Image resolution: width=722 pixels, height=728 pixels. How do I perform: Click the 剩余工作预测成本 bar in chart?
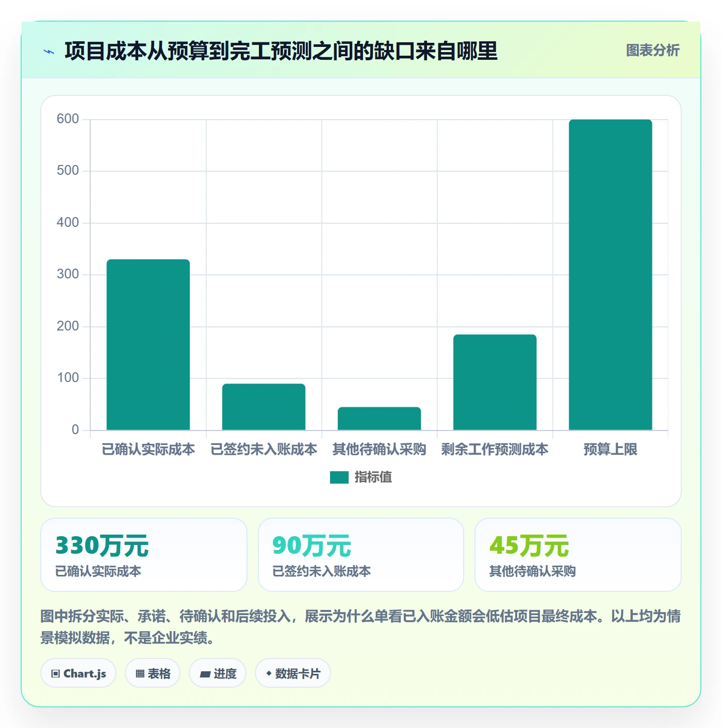pos(495,382)
